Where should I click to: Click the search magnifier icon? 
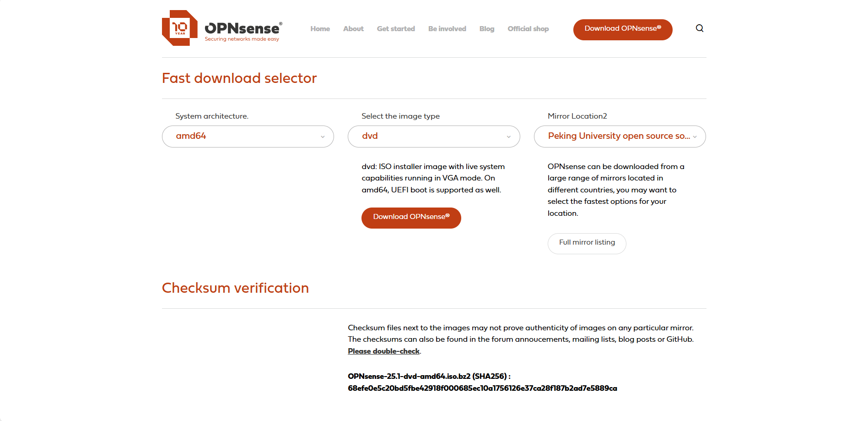click(699, 28)
